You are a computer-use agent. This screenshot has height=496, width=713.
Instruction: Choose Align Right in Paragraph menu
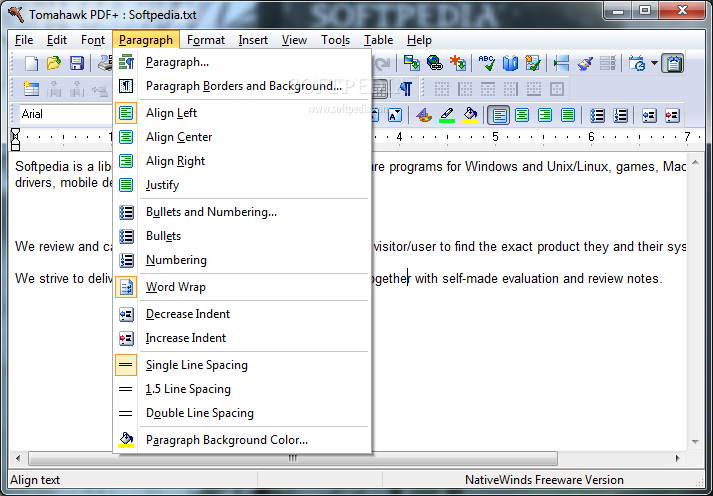pyautogui.click(x=242, y=161)
